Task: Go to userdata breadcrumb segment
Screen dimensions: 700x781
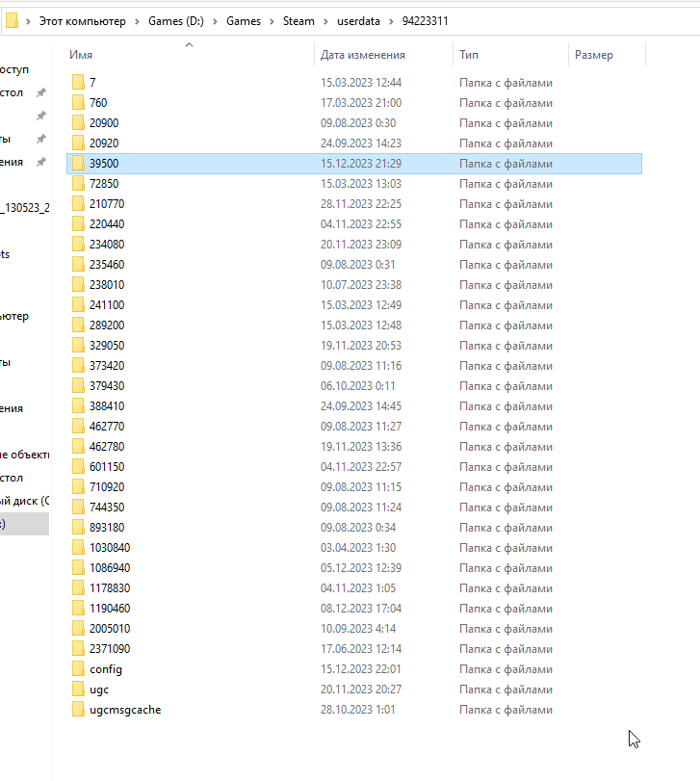Action: (358, 21)
